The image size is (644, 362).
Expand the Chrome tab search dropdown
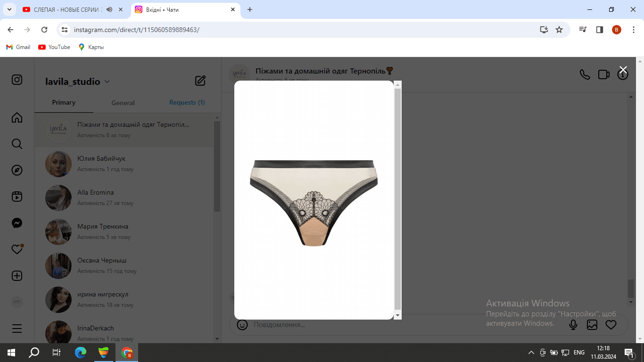pyautogui.click(x=9, y=9)
